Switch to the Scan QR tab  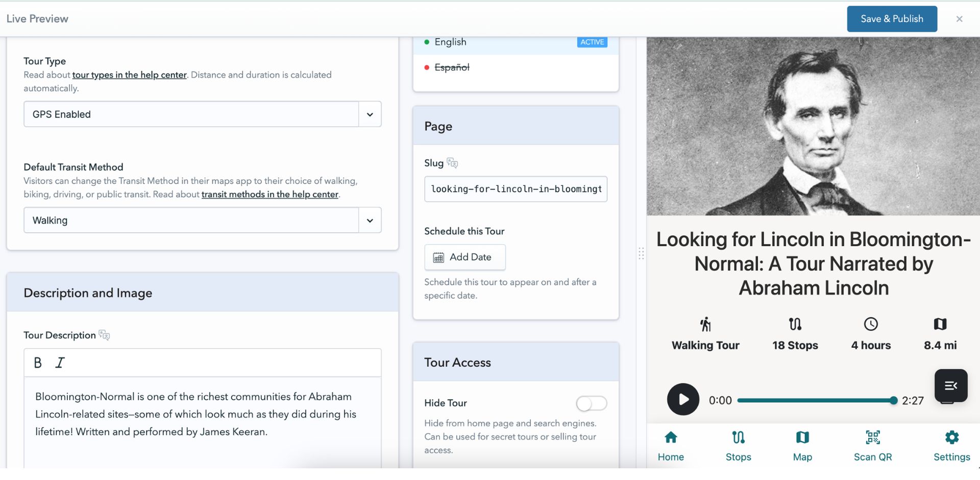tap(872, 445)
